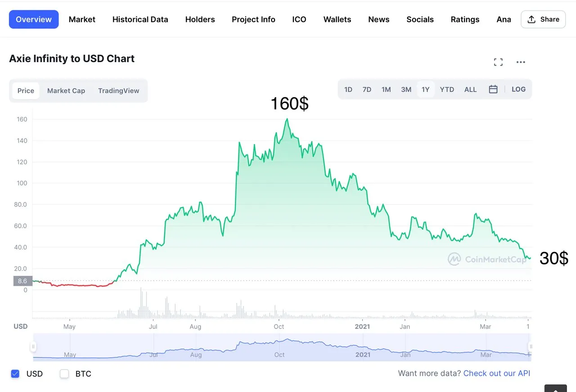This screenshot has width=576, height=392.
Task: Select the 1Y time range
Action: (425, 90)
